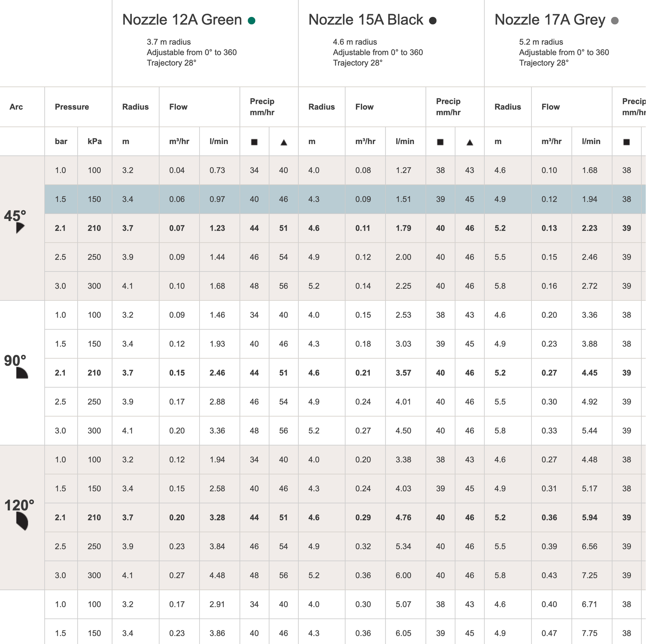The image size is (646, 644).
Task: Click the Pressure column header
Action: pos(72,107)
